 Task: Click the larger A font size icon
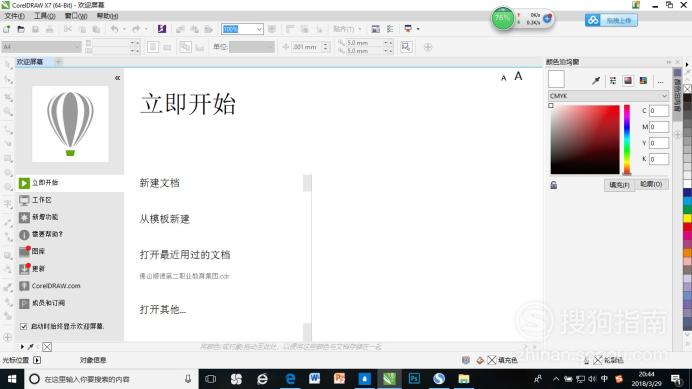click(518, 76)
